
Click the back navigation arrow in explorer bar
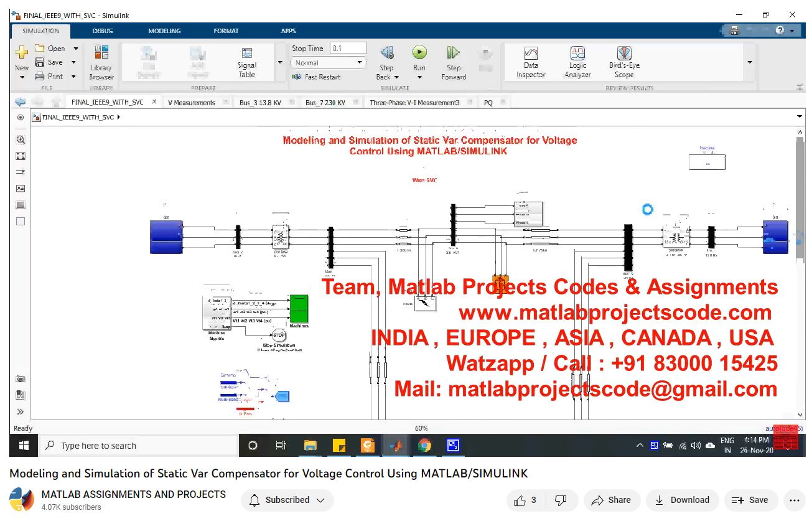(x=21, y=102)
